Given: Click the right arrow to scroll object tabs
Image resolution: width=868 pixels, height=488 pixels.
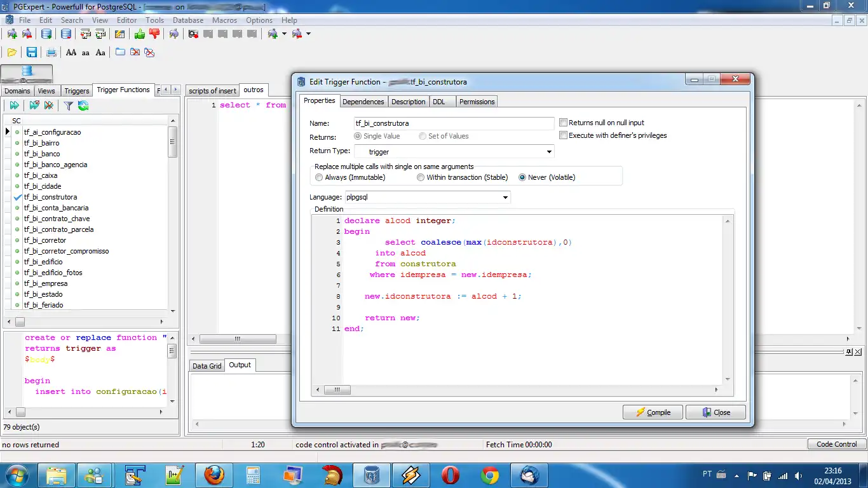Looking at the screenshot, I should 176,90.
